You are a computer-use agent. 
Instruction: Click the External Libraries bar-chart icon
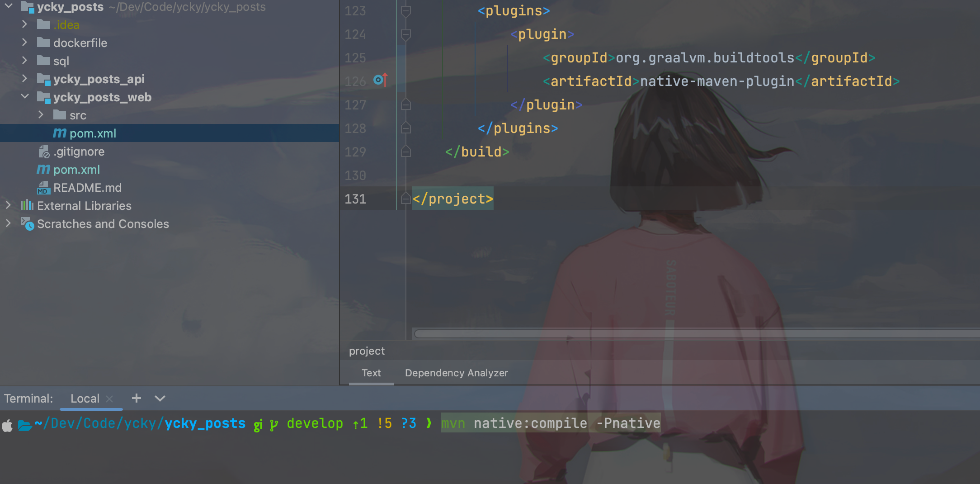point(27,205)
